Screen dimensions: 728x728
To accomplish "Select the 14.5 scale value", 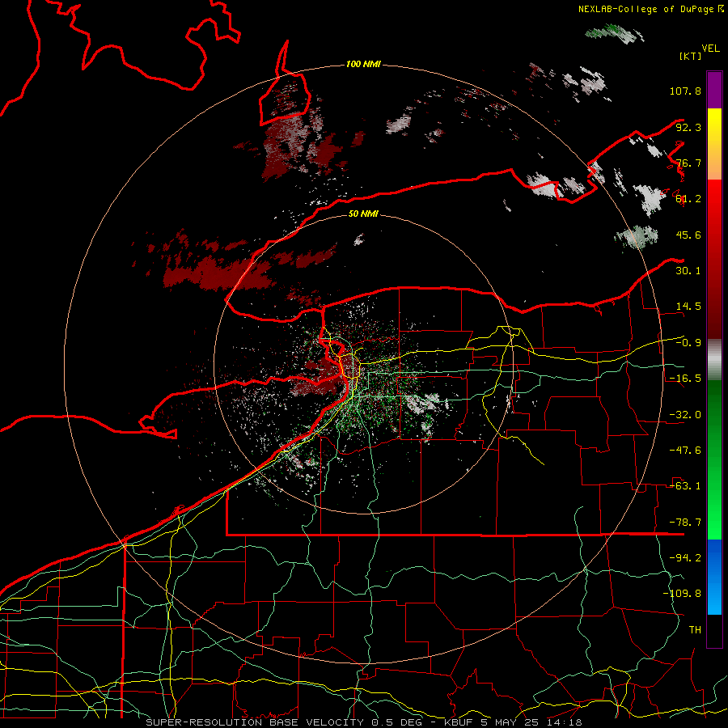I will coord(688,307).
